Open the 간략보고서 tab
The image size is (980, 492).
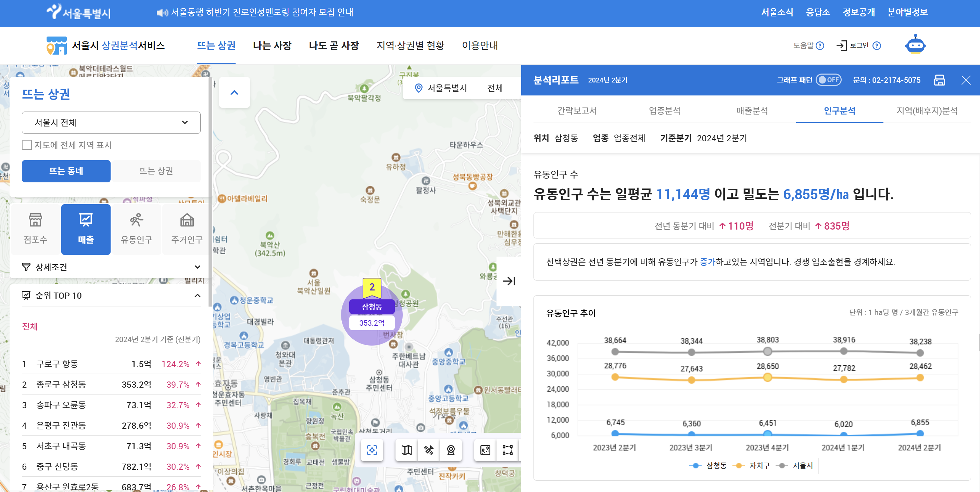[577, 111]
